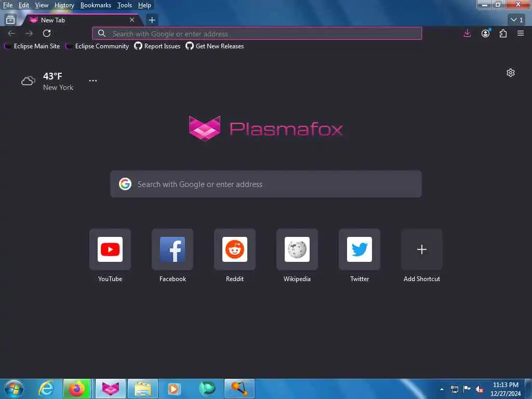Open the File menu

click(x=7, y=5)
